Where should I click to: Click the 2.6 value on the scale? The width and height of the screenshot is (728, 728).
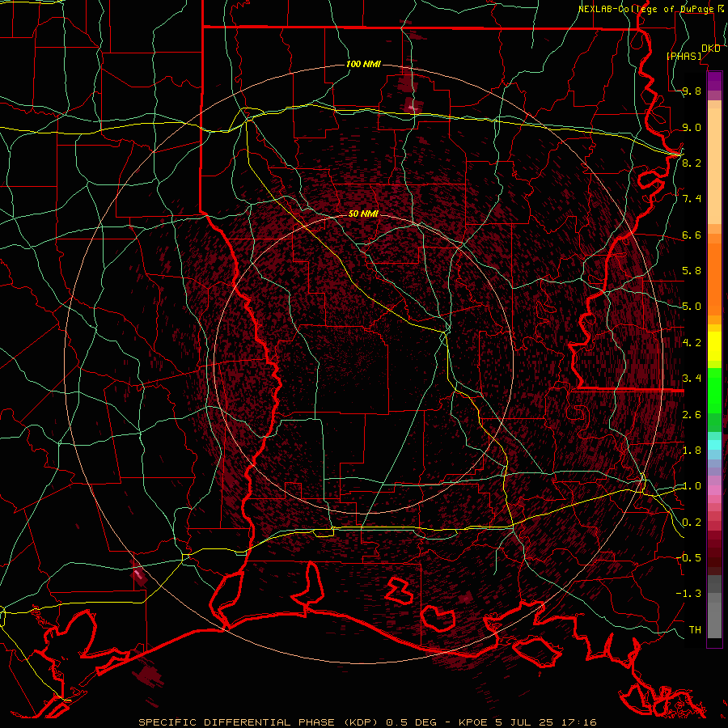point(692,414)
